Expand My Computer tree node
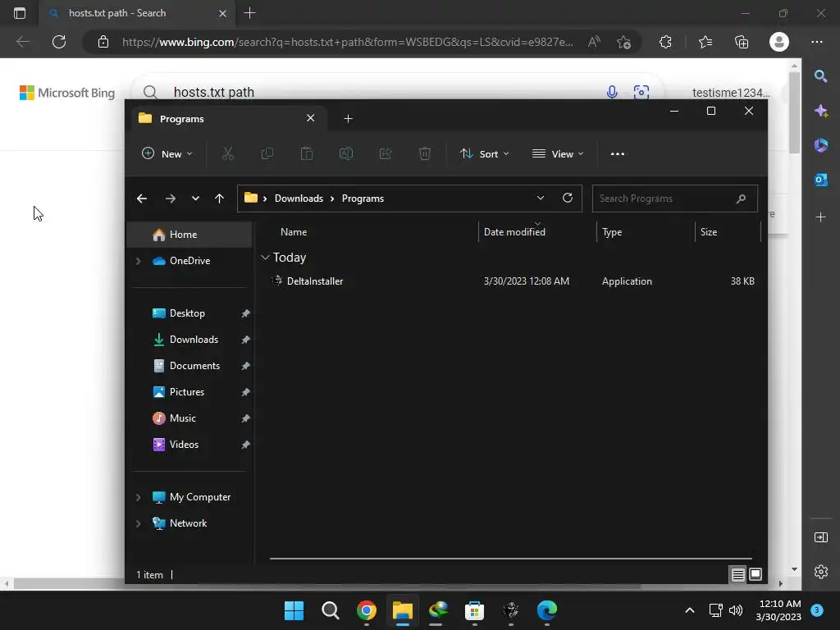This screenshot has width=840, height=630. pos(138,497)
